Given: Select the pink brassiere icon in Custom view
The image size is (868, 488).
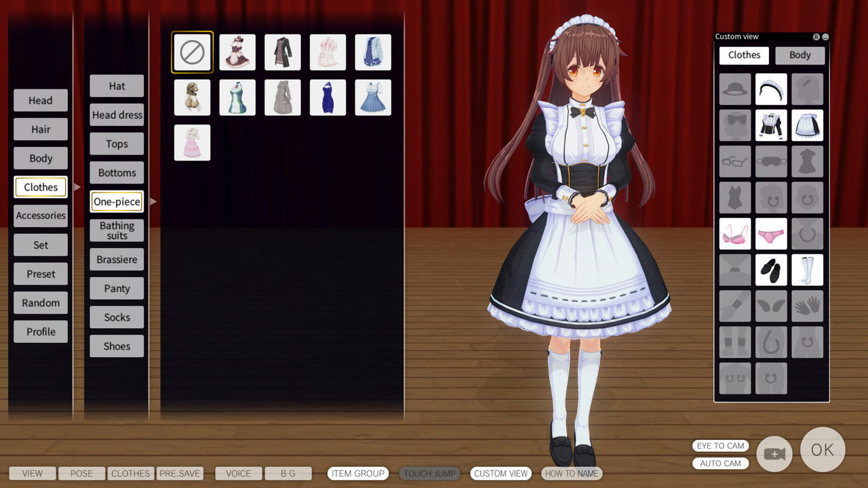Looking at the screenshot, I should tap(735, 233).
